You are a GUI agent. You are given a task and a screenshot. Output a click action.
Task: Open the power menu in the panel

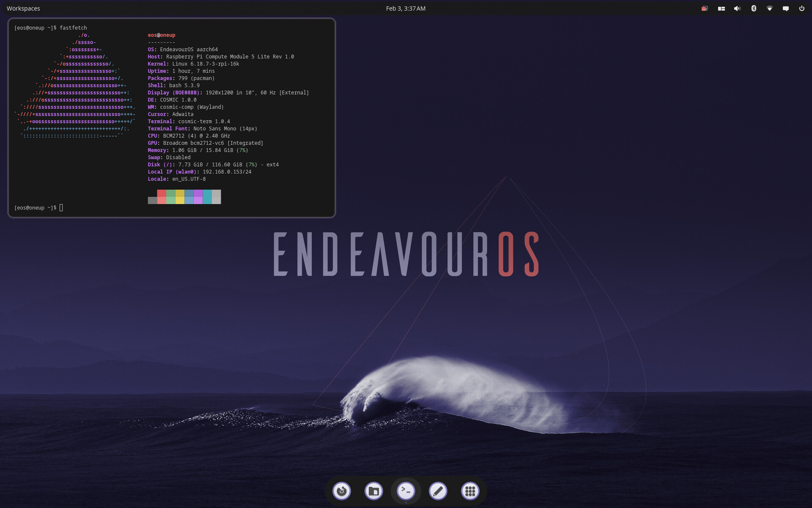coord(801,8)
